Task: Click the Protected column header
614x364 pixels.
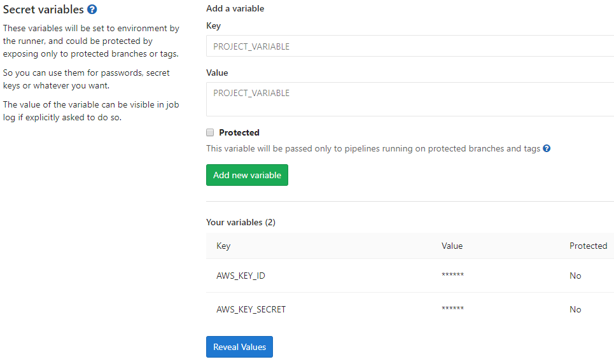Action: [x=588, y=246]
